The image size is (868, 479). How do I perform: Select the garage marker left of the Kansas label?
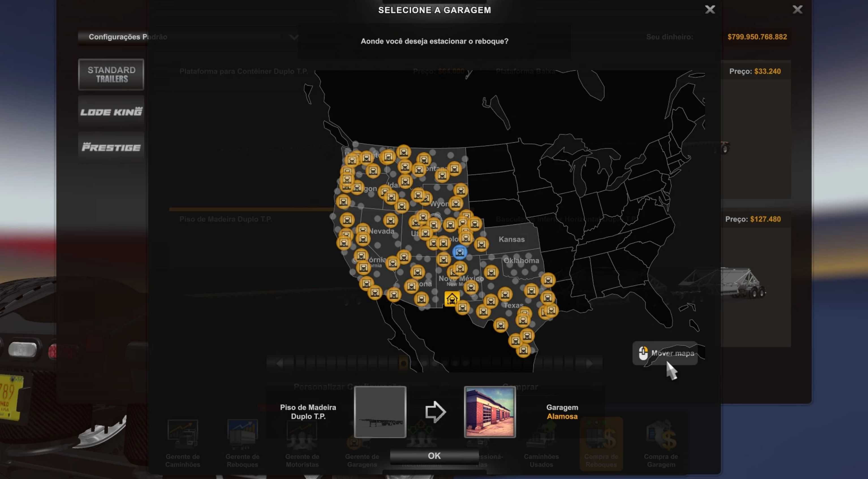coord(481,244)
